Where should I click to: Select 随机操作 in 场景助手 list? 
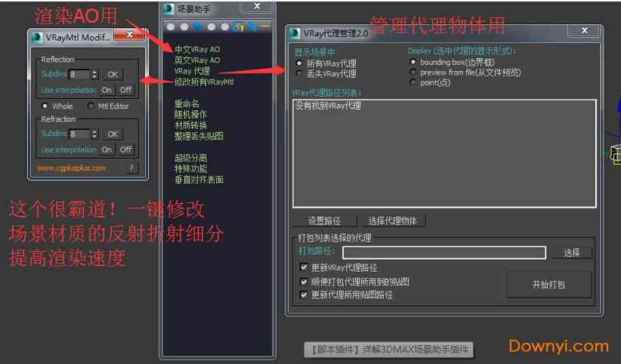[190, 115]
